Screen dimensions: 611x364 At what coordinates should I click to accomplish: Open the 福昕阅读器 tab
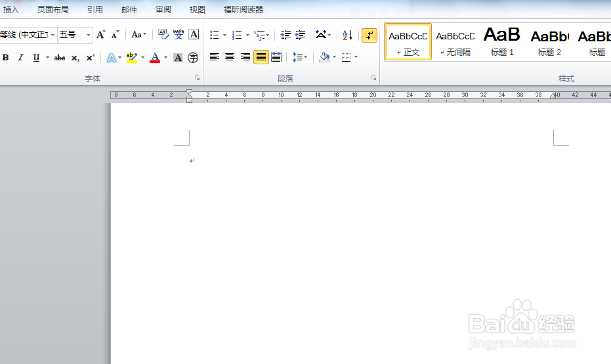tap(243, 9)
